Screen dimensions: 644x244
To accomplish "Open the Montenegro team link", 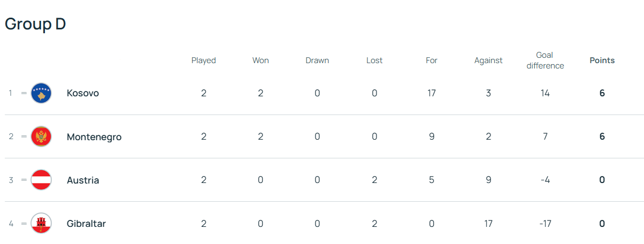I will pyautogui.click(x=94, y=137).
